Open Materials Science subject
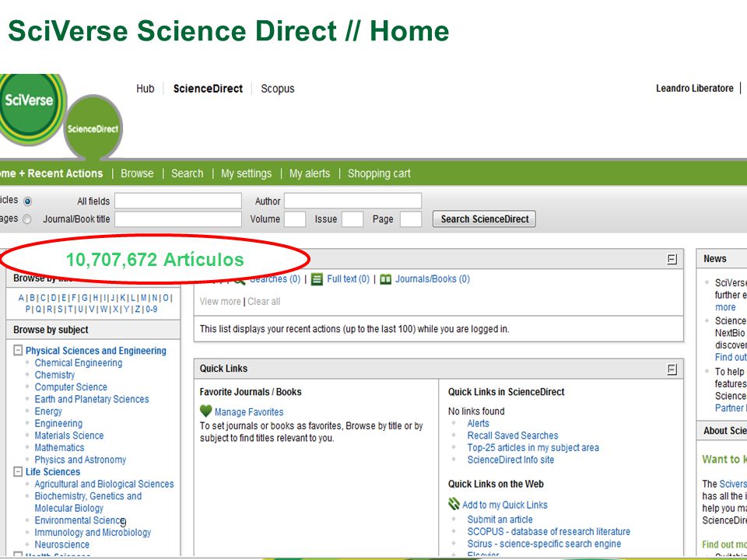This screenshot has height=560, width=747. point(69,436)
